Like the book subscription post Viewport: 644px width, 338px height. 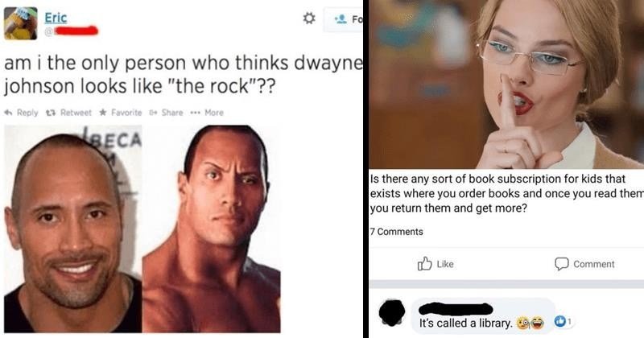pos(436,264)
